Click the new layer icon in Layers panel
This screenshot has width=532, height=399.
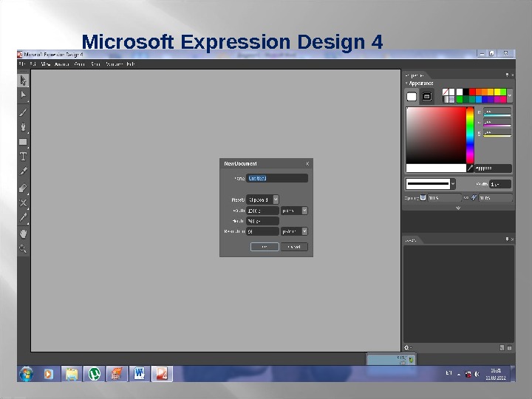[x=502, y=348]
